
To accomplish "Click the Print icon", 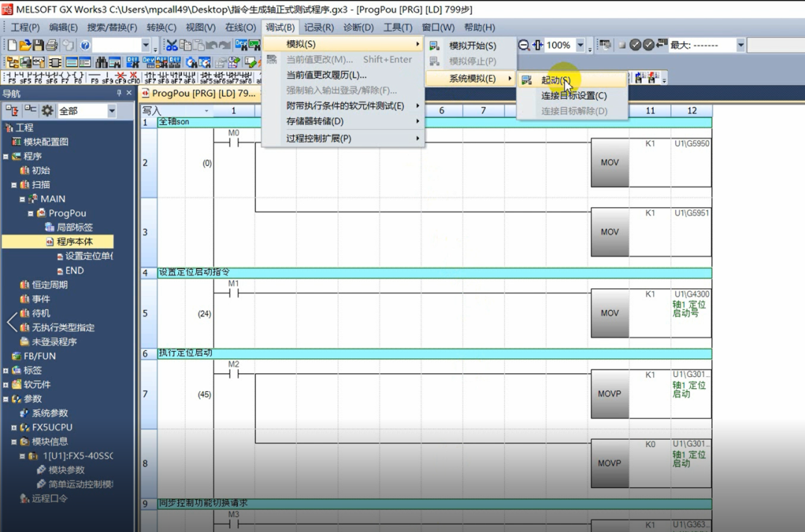I will point(51,45).
